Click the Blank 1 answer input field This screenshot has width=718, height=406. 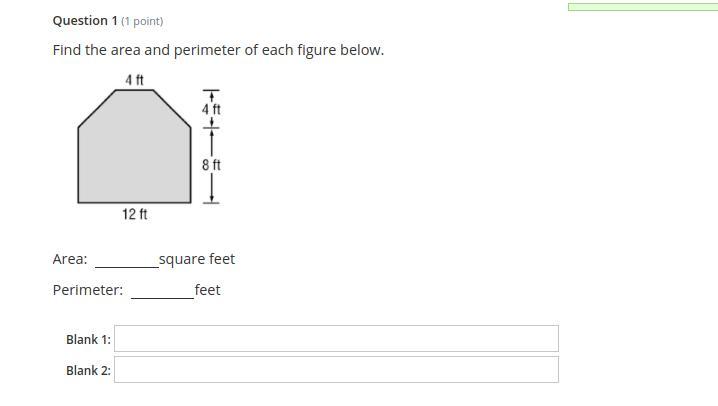(x=336, y=339)
